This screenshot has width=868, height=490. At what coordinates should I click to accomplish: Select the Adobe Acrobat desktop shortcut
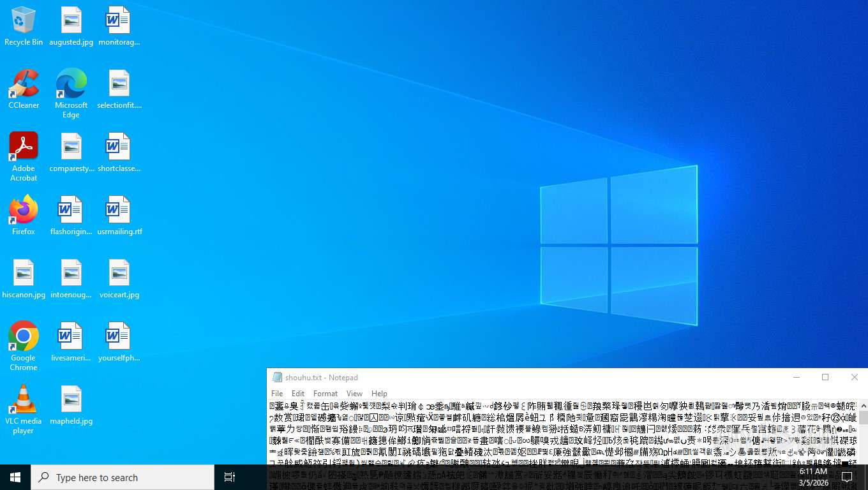click(x=24, y=157)
